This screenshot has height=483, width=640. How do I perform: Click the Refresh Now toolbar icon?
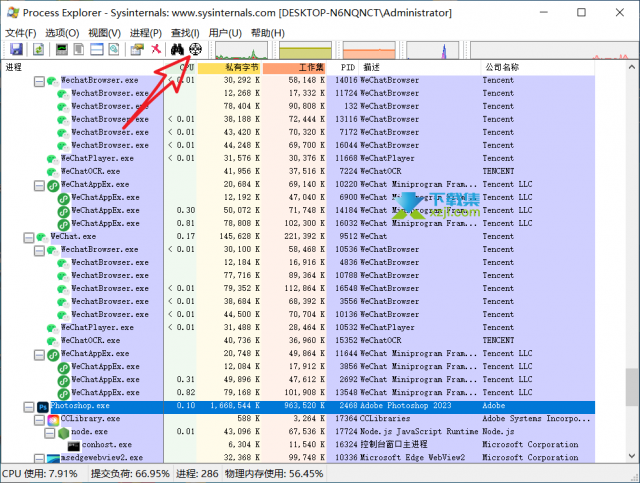tap(38, 49)
